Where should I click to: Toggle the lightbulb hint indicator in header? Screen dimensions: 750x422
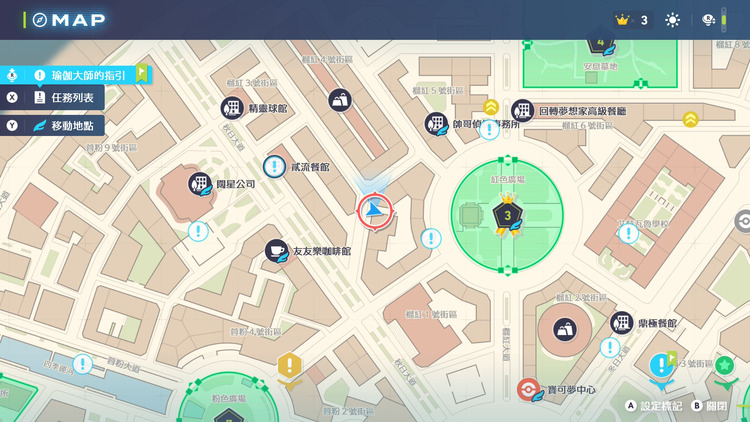[709, 20]
